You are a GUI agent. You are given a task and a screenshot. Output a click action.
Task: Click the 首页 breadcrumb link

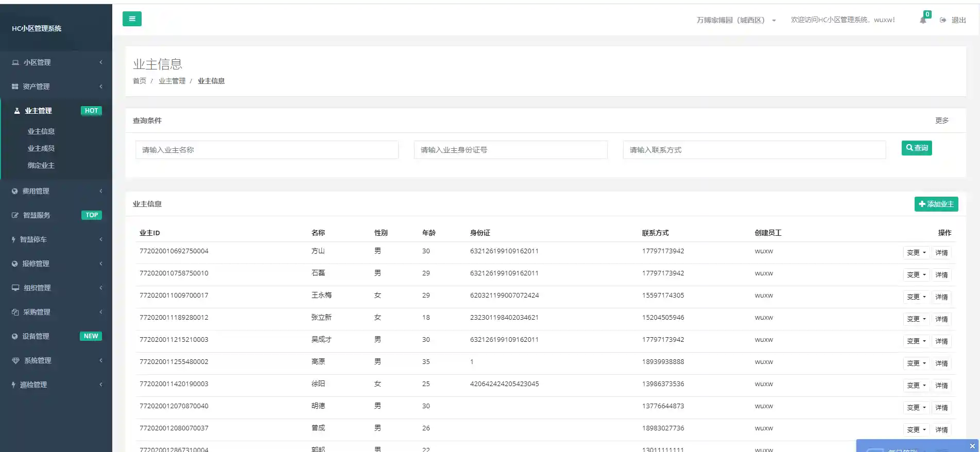139,81
